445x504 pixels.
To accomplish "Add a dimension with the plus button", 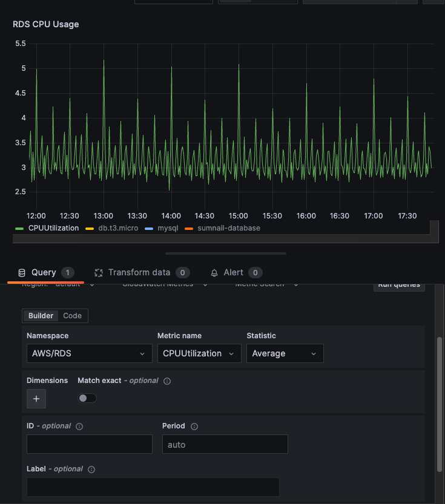I will (36, 399).
